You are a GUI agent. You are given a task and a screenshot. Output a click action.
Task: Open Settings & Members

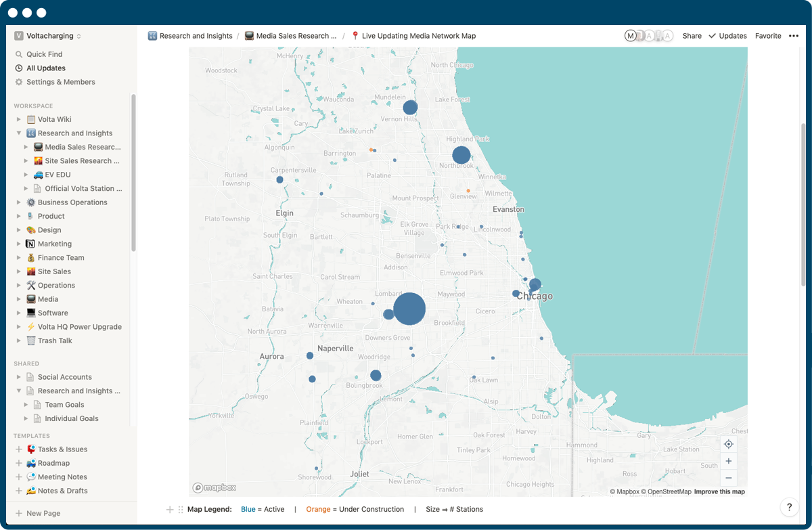[20, 81]
